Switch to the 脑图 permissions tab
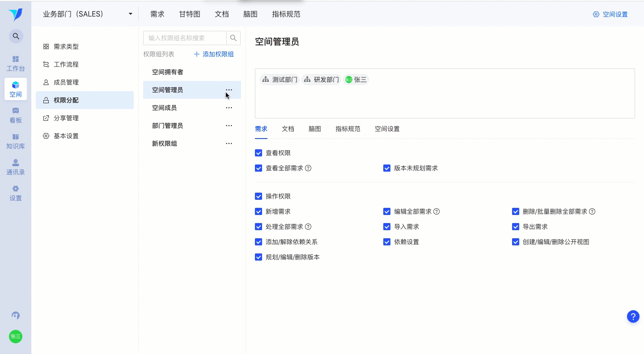The image size is (644, 354). click(315, 129)
